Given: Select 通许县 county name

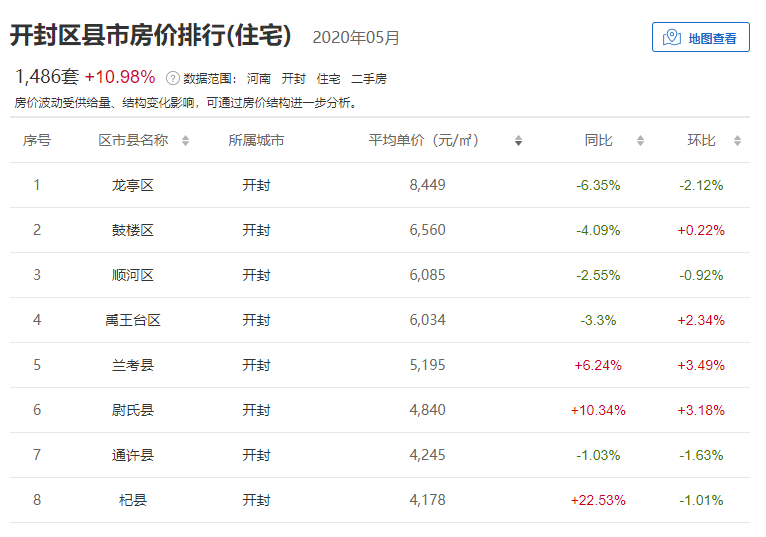Looking at the screenshot, I should coord(133,455).
